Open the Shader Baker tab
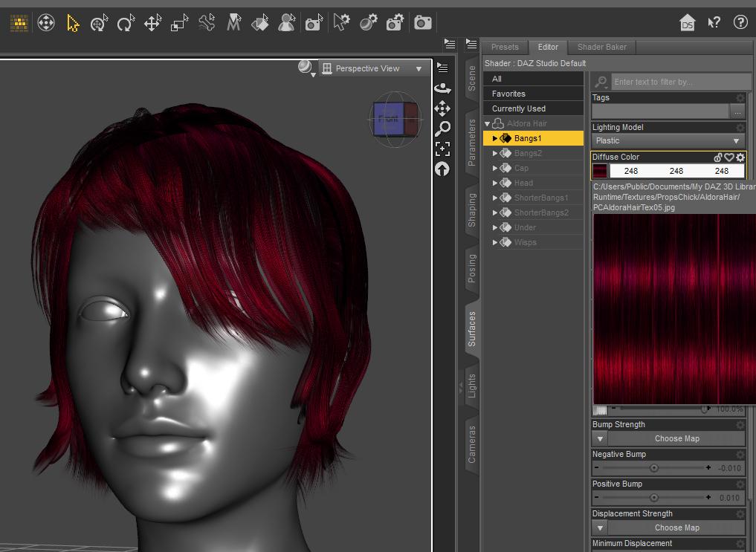Image resolution: width=756 pixels, height=552 pixels. coord(601,47)
